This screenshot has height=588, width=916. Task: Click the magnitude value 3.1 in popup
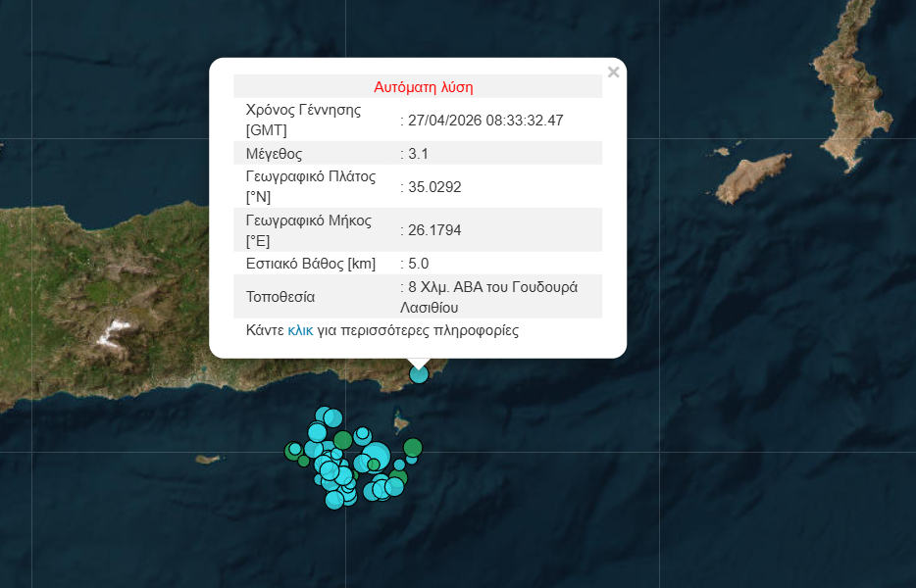click(x=419, y=153)
